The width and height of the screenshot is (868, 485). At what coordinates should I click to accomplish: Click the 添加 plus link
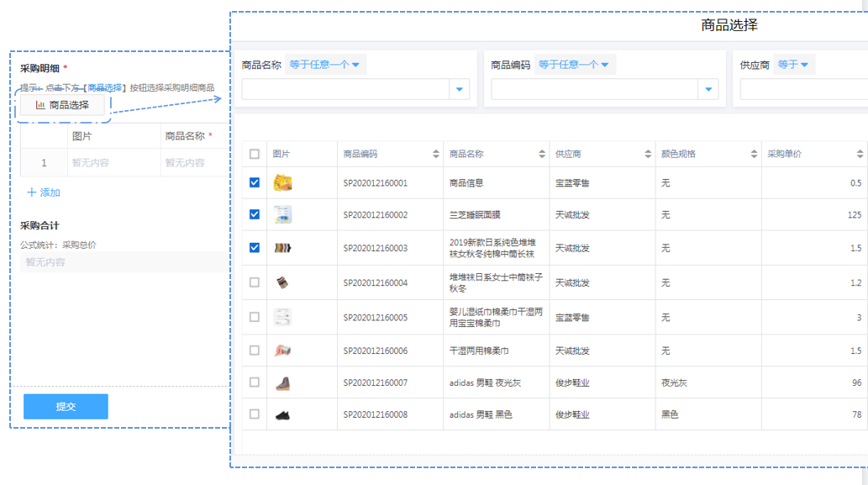44,192
